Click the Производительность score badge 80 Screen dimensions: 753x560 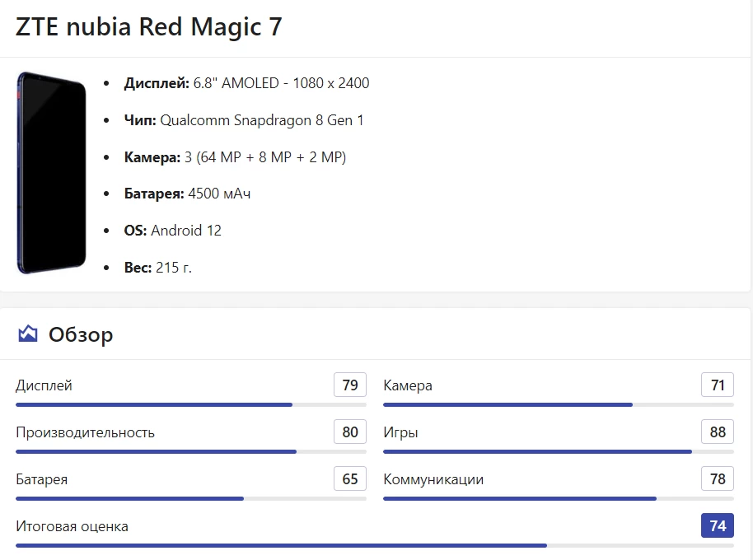click(x=350, y=432)
